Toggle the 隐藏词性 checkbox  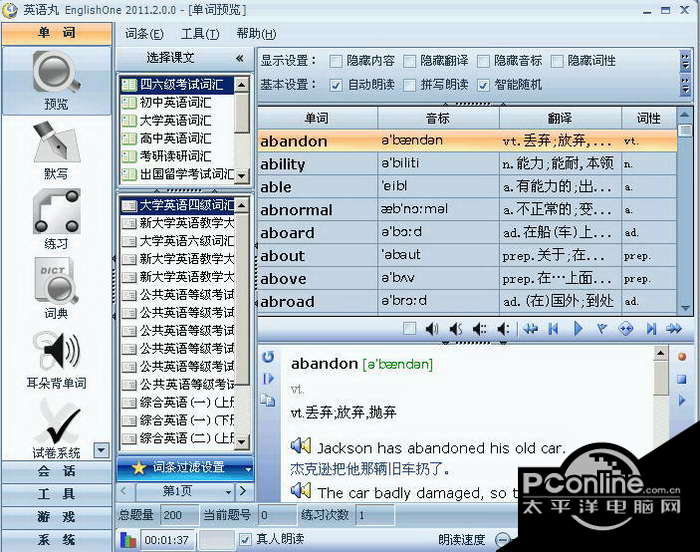(x=557, y=61)
